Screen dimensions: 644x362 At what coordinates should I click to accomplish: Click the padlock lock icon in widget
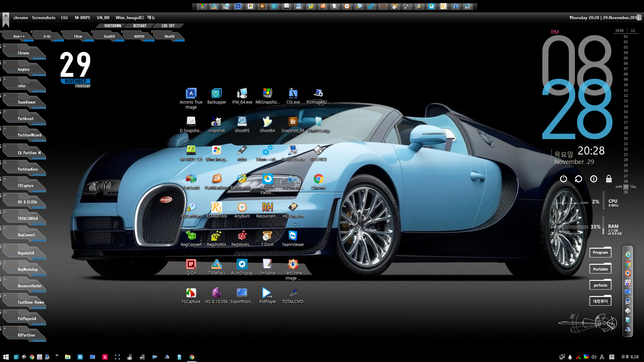609,179
